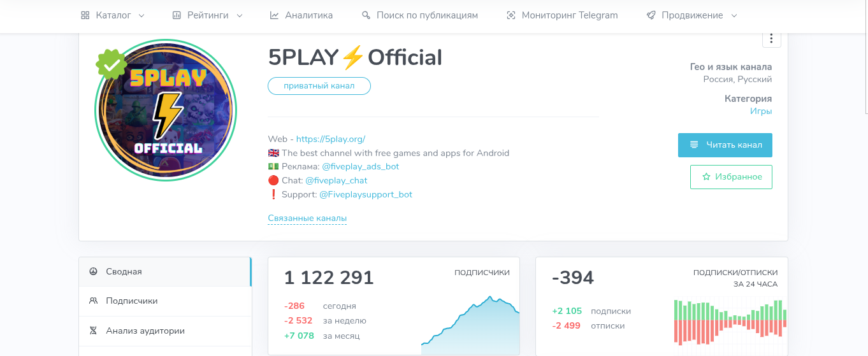Expand Связанные каналы
Image resolution: width=868 pixels, height=356 pixels.
click(x=307, y=218)
